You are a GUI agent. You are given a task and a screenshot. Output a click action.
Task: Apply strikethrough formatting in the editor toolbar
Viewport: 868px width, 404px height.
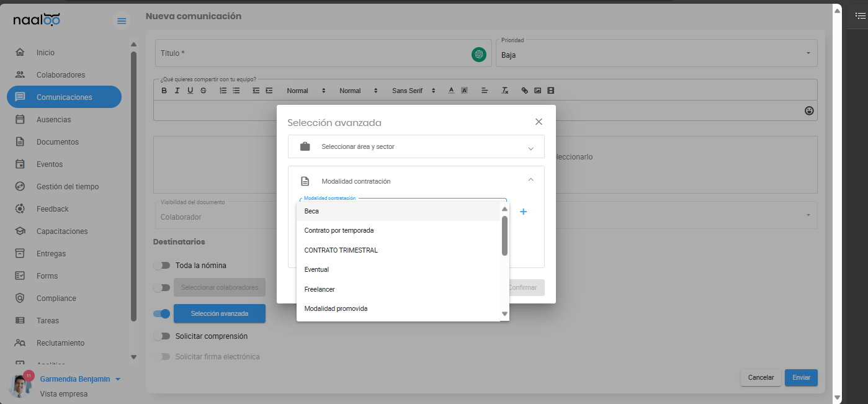[x=204, y=91]
